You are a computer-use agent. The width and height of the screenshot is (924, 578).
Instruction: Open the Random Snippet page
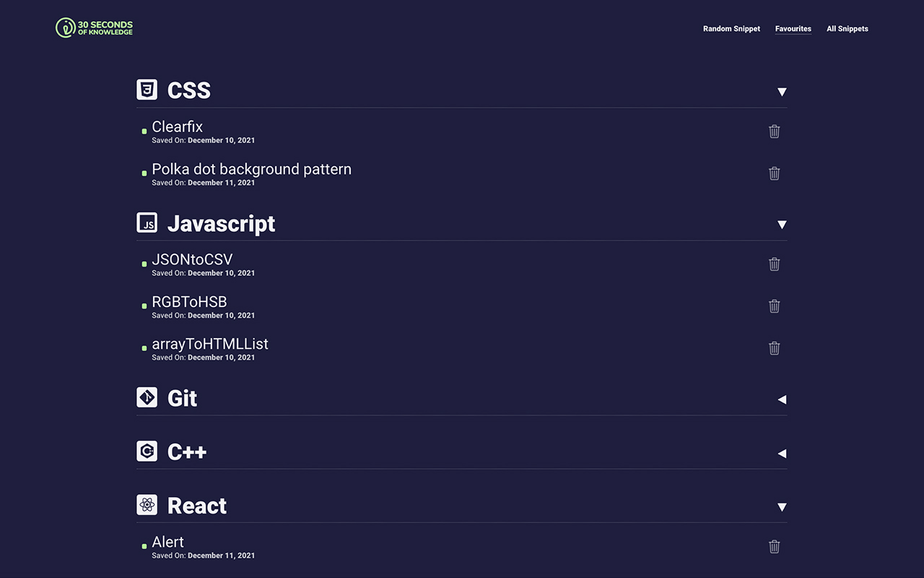pyautogui.click(x=731, y=29)
